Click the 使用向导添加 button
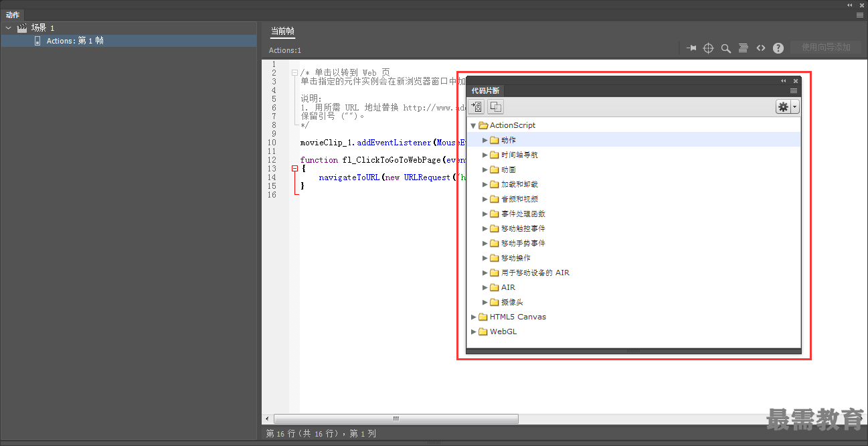868x446 pixels. click(826, 48)
